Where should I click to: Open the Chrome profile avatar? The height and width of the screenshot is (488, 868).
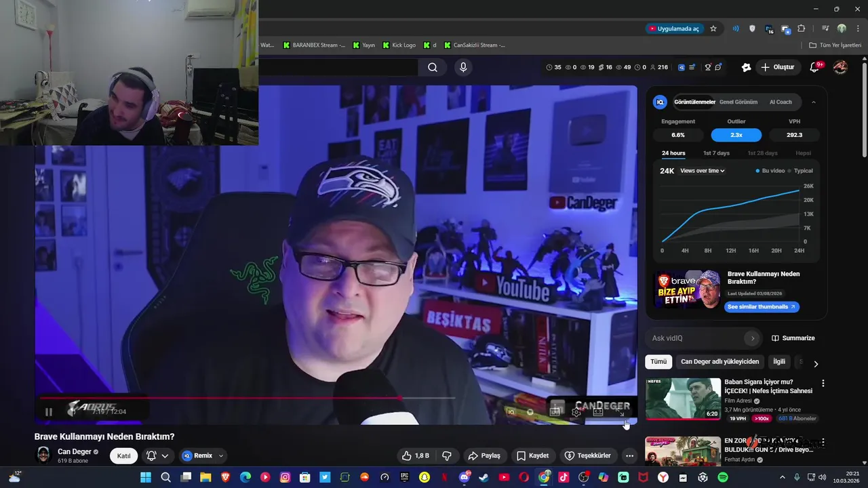coord(842,28)
